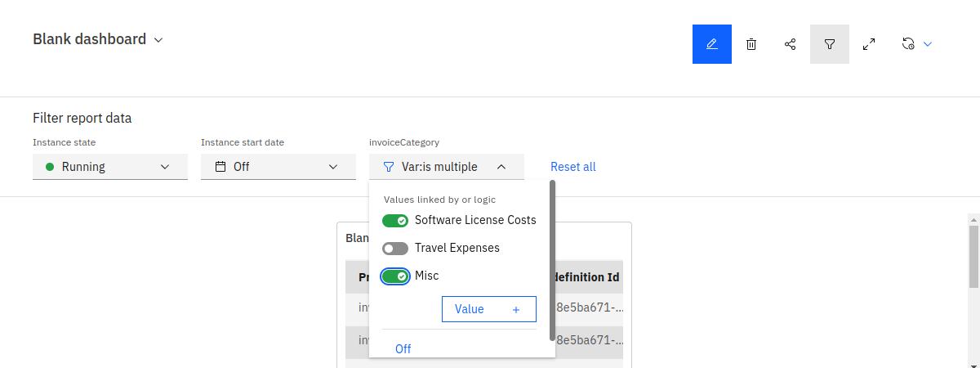
Task: Turn off the Misc toggle
Action: (x=395, y=276)
